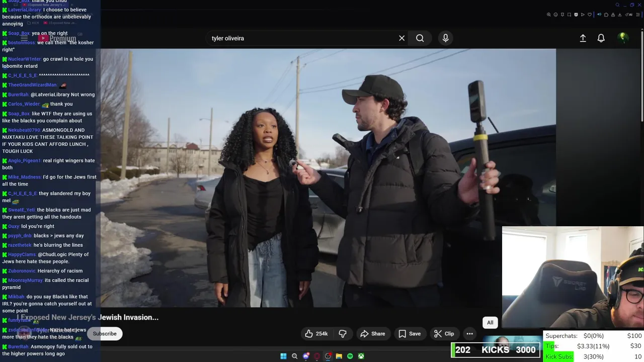Viewport: 644px width, 362px height.
Task: Click chat username 'Carlos_Wieder'
Action: 24,104
